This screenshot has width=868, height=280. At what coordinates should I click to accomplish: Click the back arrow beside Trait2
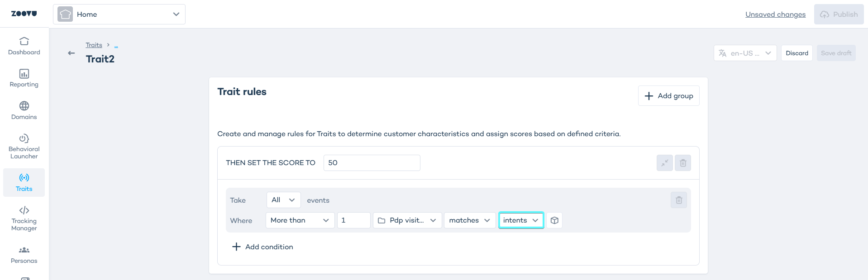coord(71,53)
